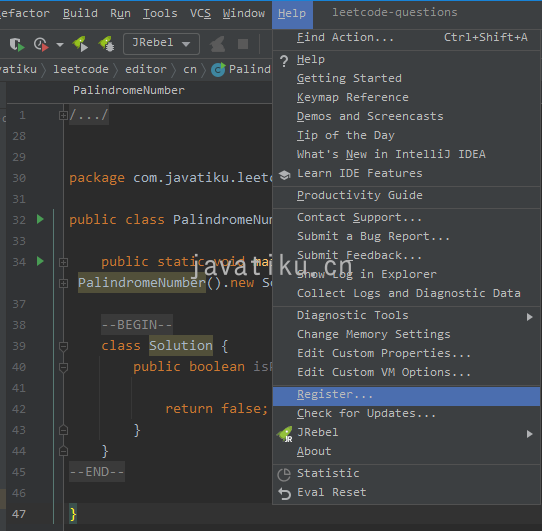Choose Contact Support
Image resolution: width=542 pixels, height=531 pixels.
[x=406, y=217]
